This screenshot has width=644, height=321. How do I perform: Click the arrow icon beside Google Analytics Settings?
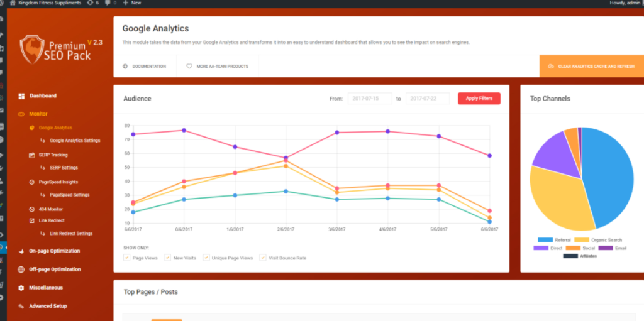43,140
